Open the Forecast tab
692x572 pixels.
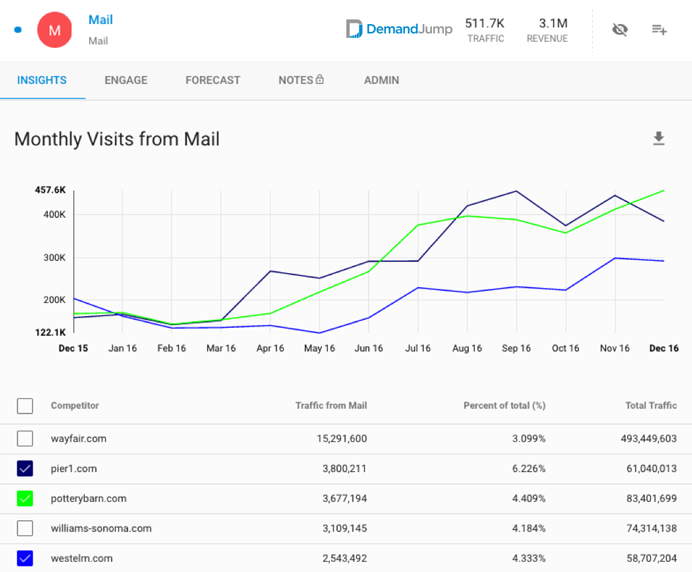213,80
